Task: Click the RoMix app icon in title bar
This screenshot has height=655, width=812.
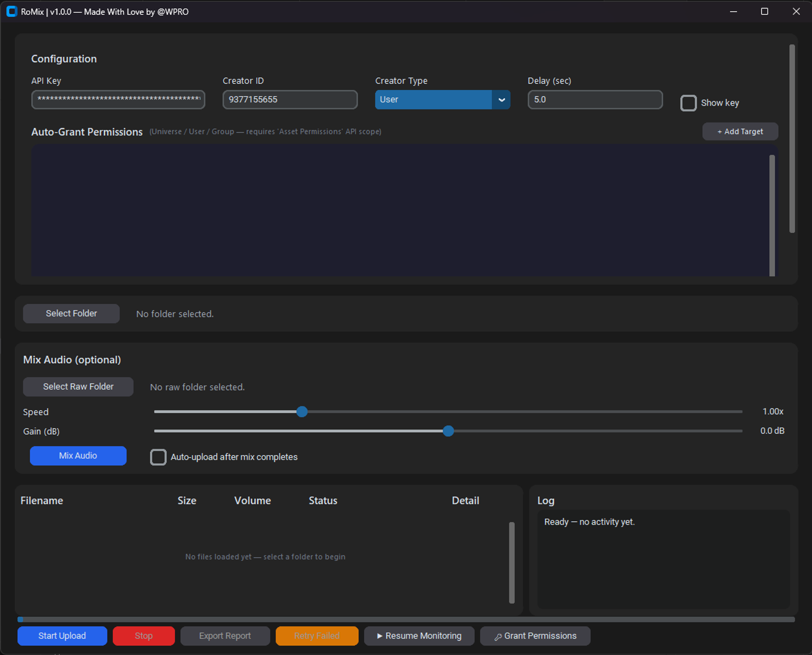Action: [12, 11]
